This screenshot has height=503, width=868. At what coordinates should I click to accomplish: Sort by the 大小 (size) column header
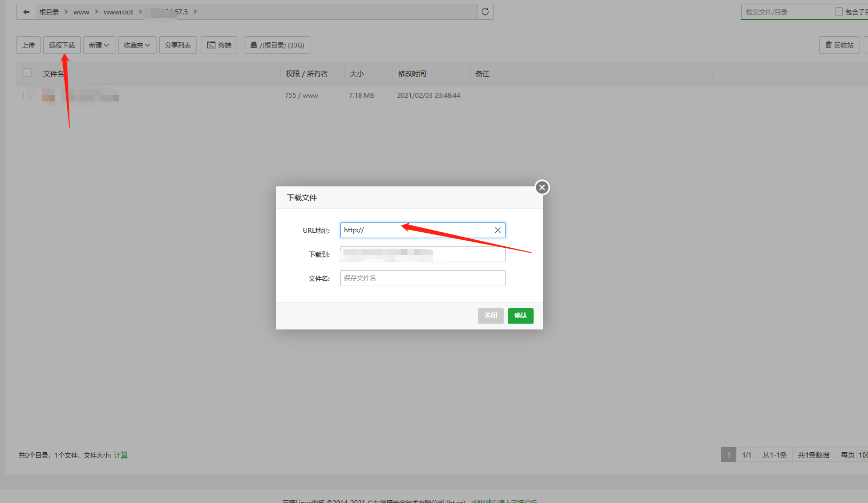[x=357, y=74]
